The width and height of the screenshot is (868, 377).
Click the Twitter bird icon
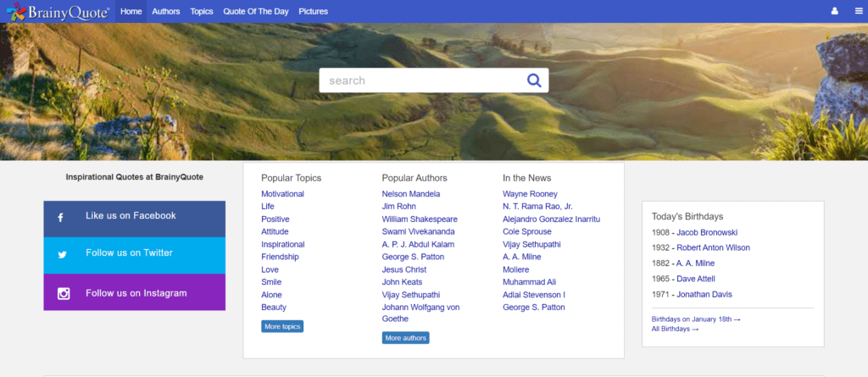pos(62,255)
